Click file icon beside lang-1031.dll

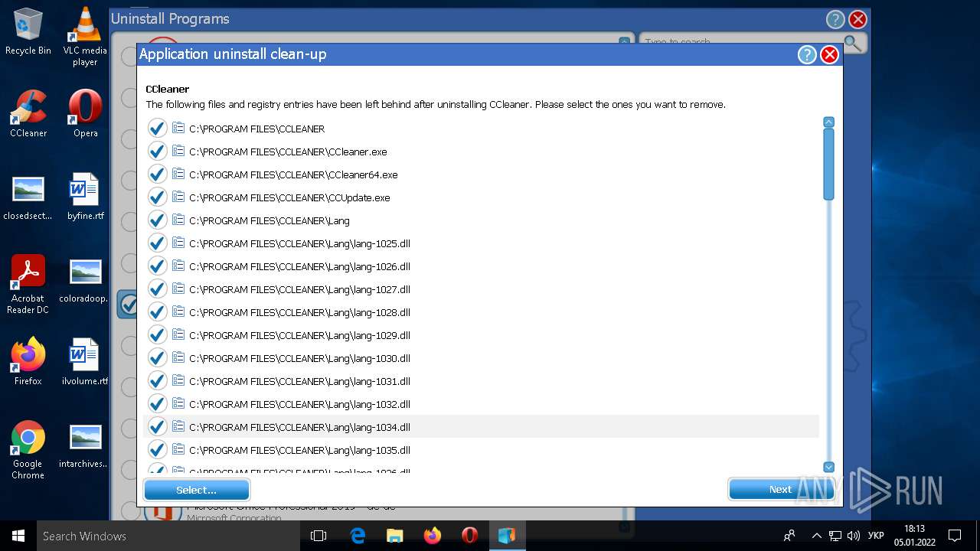click(178, 380)
